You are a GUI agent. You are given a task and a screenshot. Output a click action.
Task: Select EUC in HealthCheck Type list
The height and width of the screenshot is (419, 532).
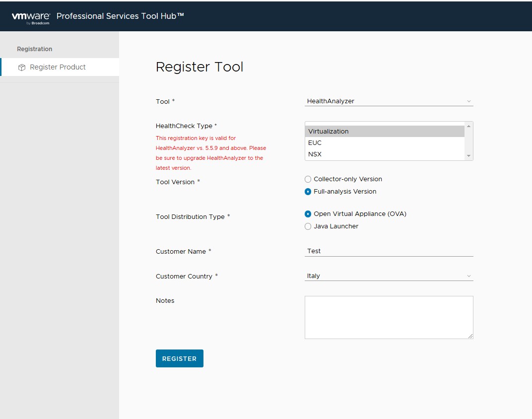click(385, 143)
